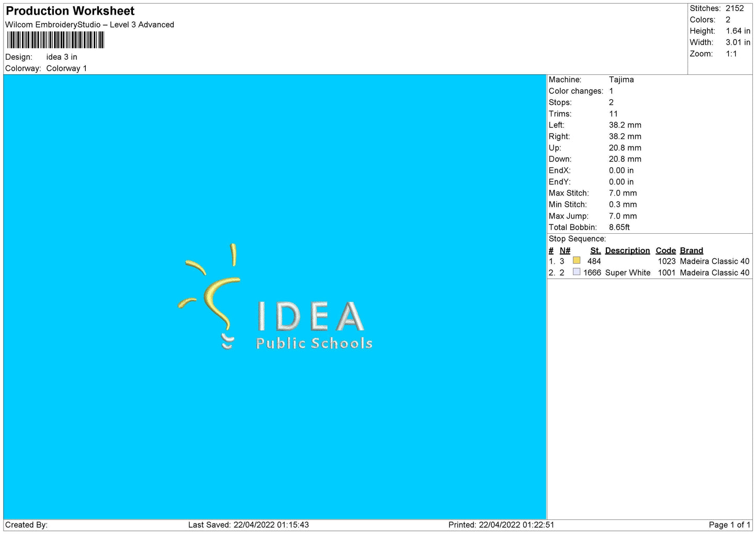
Task: Select 'Madeira Classic 40' in row 2
Action: (715, 273)
